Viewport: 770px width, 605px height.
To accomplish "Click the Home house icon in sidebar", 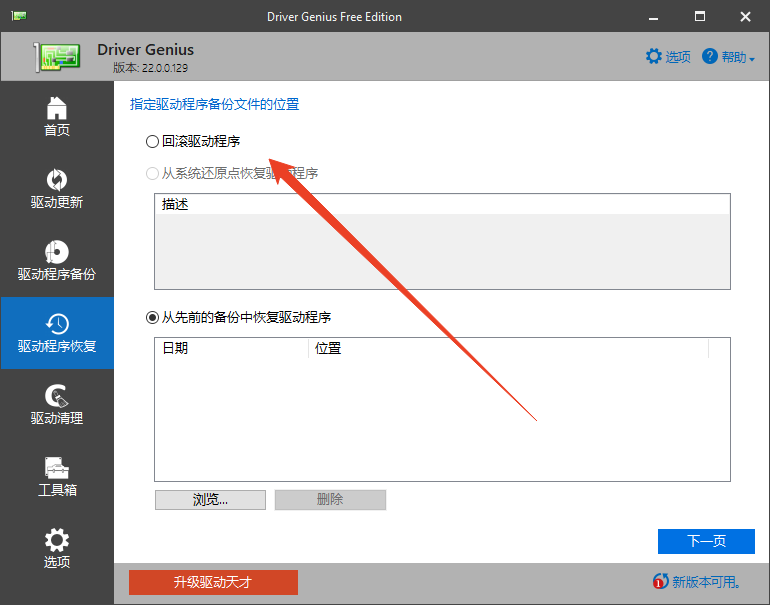I will (x=57, y=107).
